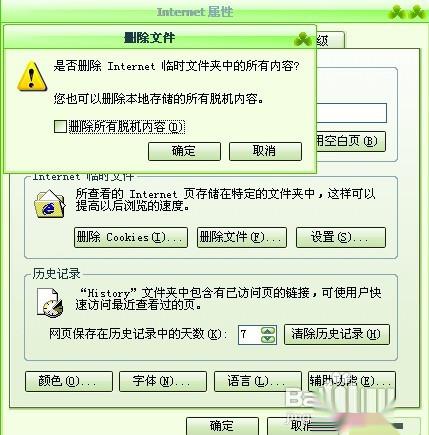
Task: Click 清除历史记录 button
Action: pyautogui.click(x=337, y=334)
